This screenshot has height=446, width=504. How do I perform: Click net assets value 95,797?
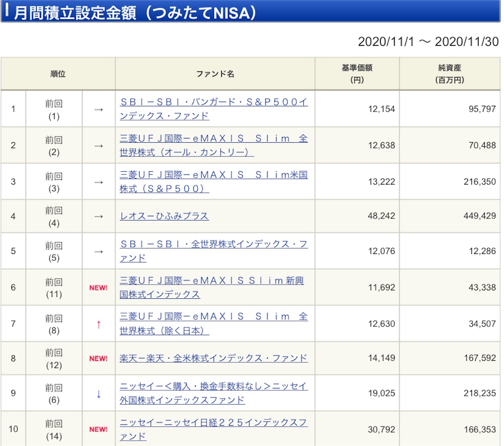point(482,109)
